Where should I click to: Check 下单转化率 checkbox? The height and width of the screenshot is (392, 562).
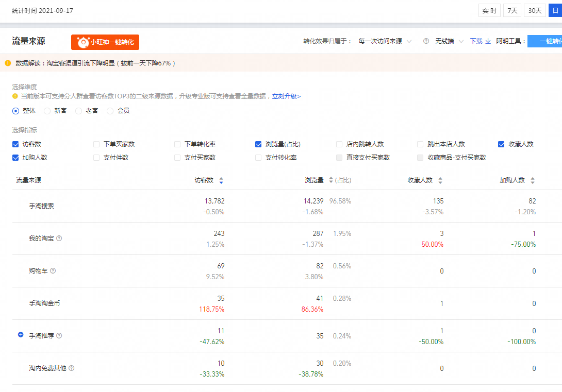177,144
